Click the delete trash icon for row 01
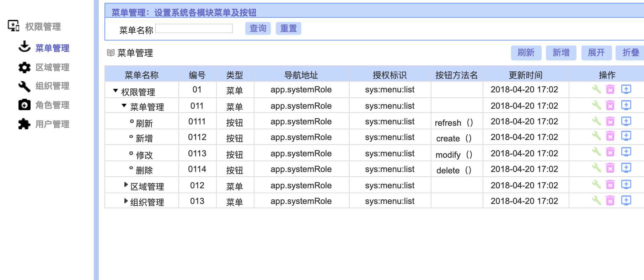644x280 pixels. coord(610,89)
